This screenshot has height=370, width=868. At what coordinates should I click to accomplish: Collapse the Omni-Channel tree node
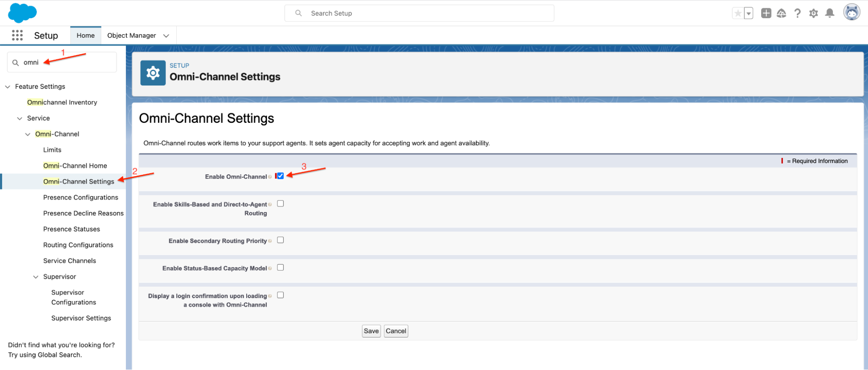(28, 134)
